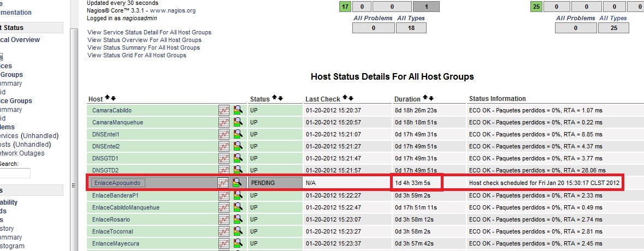This screenshot has width=644, height=251.
Task: Visit the www.nagios.org link
Action: coord(173,10)
